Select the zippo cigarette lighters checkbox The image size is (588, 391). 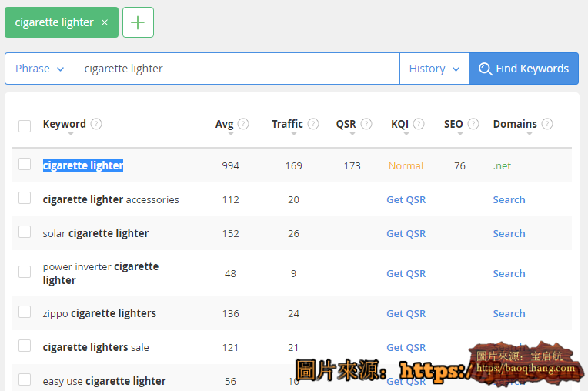tap(25, 312)
